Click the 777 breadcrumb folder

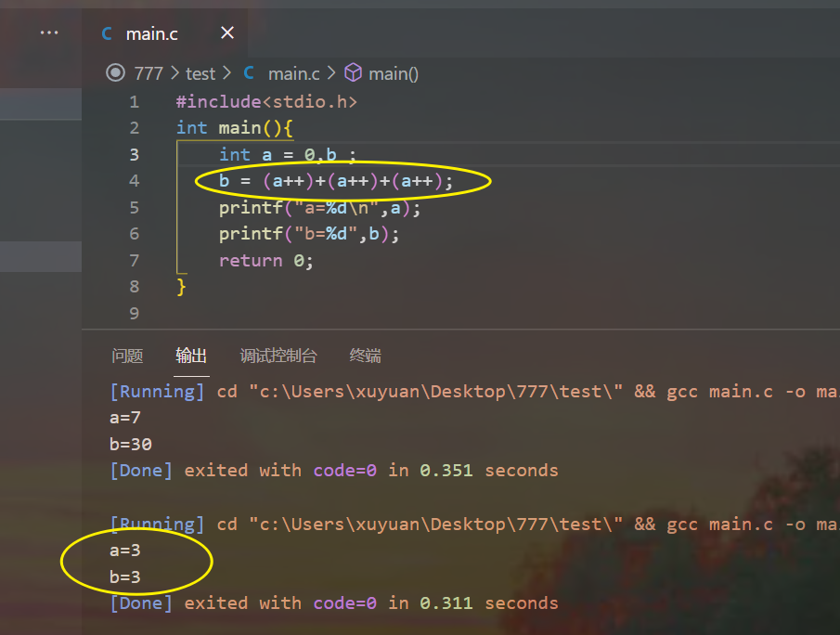149,73
